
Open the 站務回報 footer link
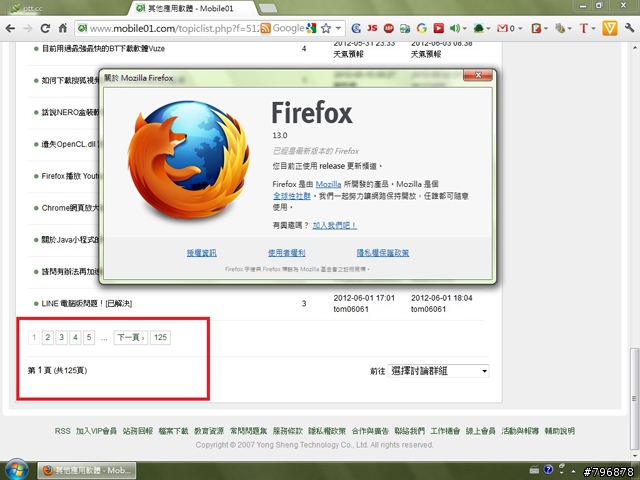[138, 431]
